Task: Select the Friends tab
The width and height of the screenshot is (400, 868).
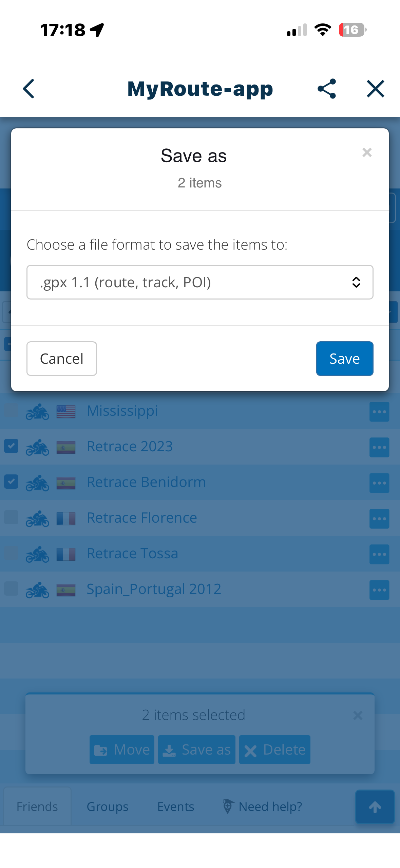Action: [x=37, y=807]
